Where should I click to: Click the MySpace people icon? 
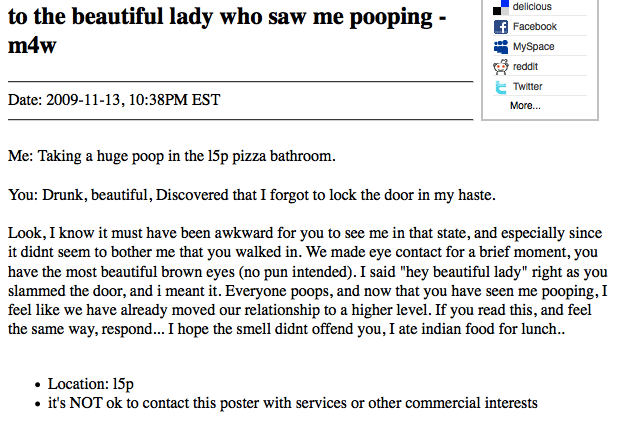[501, 47]
